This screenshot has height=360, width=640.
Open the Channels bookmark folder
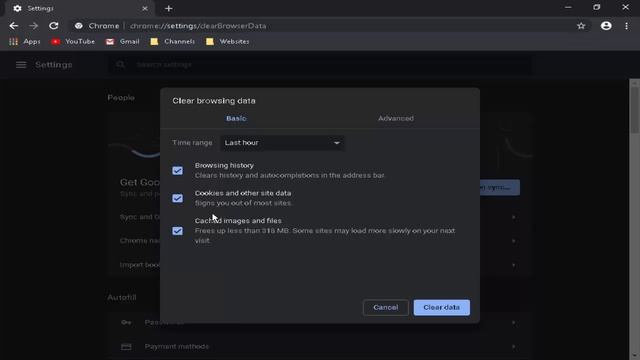pos(172,42)
